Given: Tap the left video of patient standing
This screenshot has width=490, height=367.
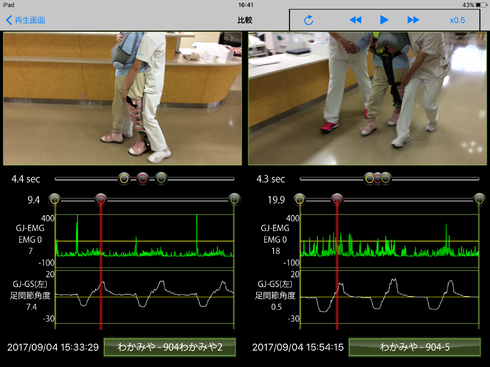Looking at the screenshot, I should (x=122, y=98).
